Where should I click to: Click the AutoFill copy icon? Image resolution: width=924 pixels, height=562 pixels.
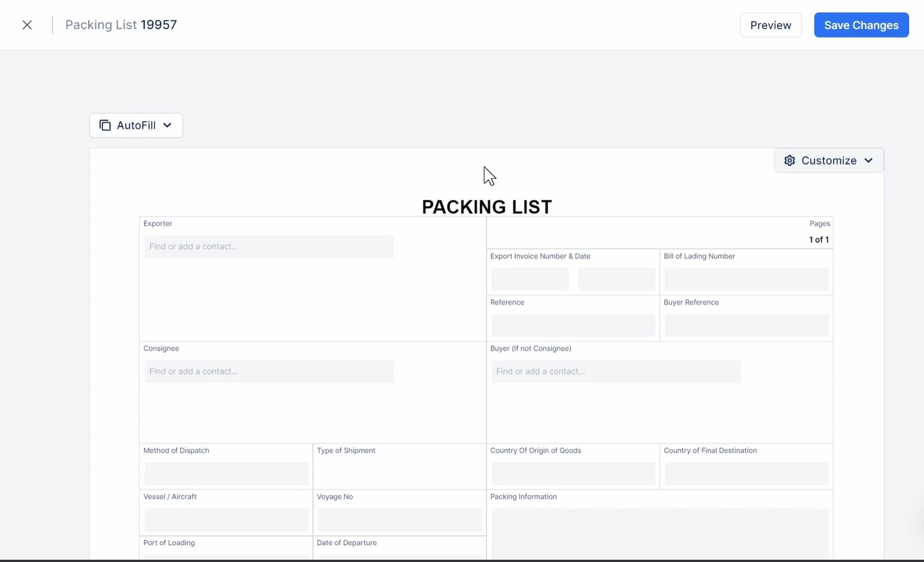tap(105, 125)
